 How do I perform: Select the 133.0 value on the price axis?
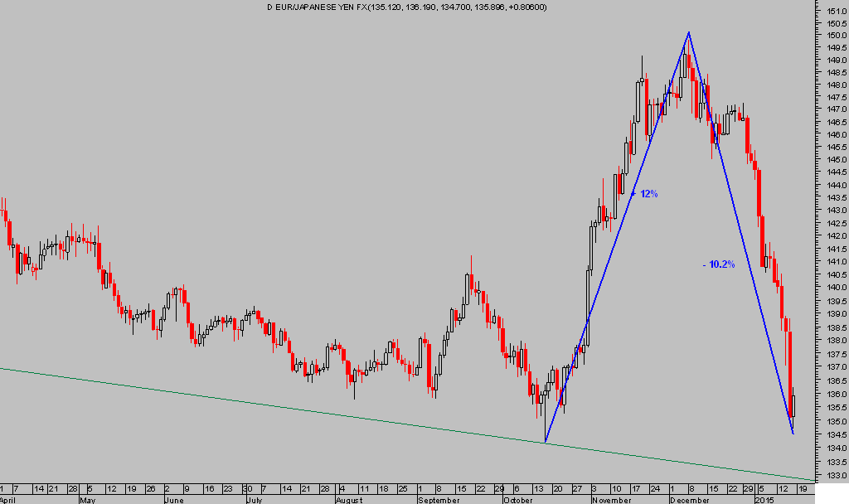[x=835, y=475]
